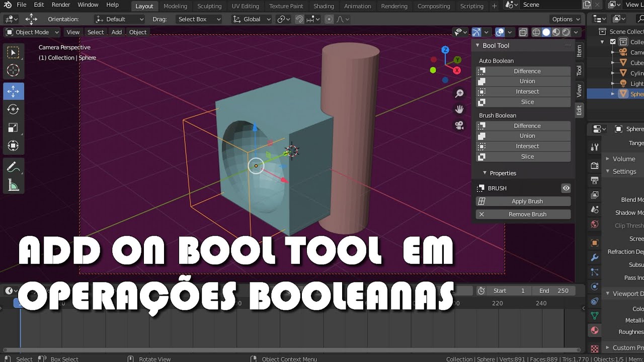Toggle the BRUSH eye visibility icon

coord(566,188)
